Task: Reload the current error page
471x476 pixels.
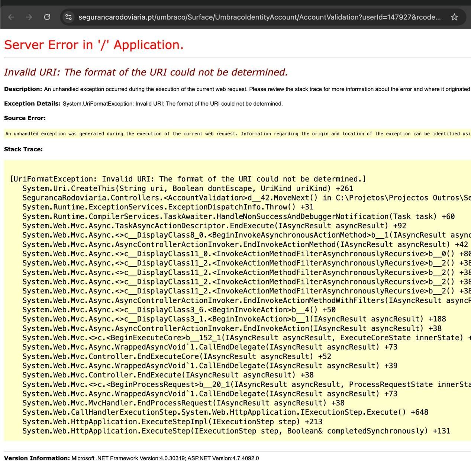Action: tap(47, 17)
